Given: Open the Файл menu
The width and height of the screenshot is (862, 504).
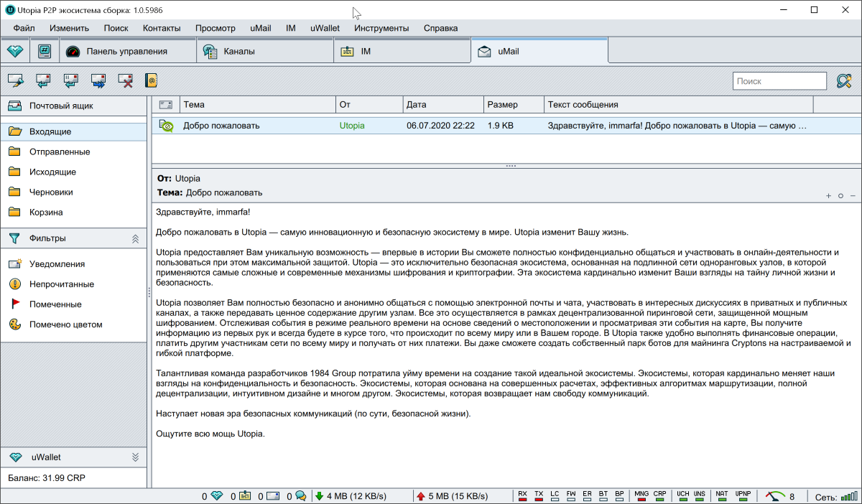Looking at the screenshot, I should point(24,28).
